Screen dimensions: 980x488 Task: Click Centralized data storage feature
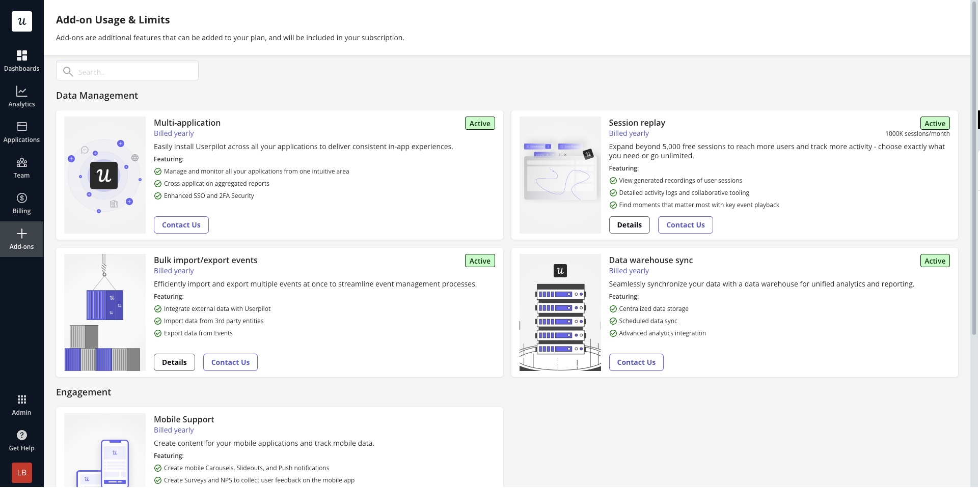654,309
